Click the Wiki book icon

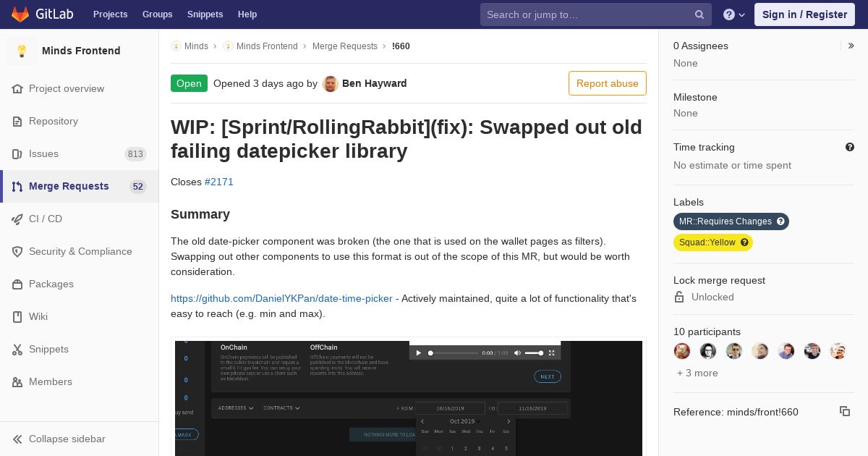pos(17,316)
